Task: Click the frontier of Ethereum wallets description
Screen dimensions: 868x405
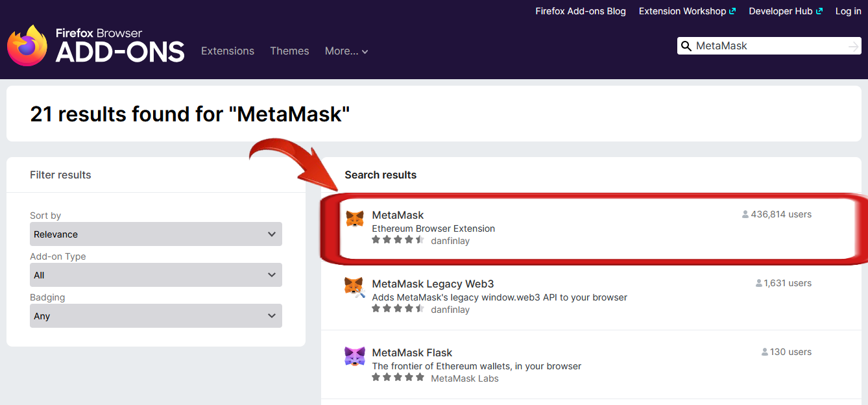Action: coord(476,366)
